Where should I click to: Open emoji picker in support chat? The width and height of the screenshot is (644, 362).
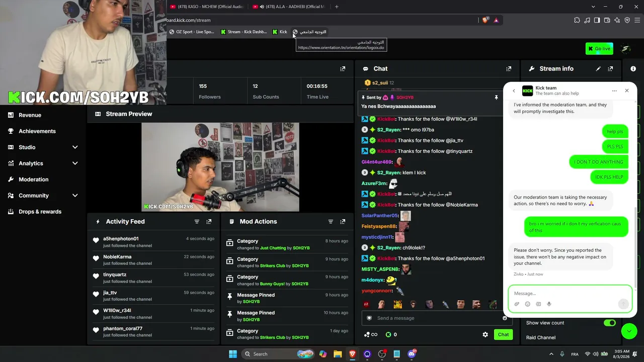(527, 304)
